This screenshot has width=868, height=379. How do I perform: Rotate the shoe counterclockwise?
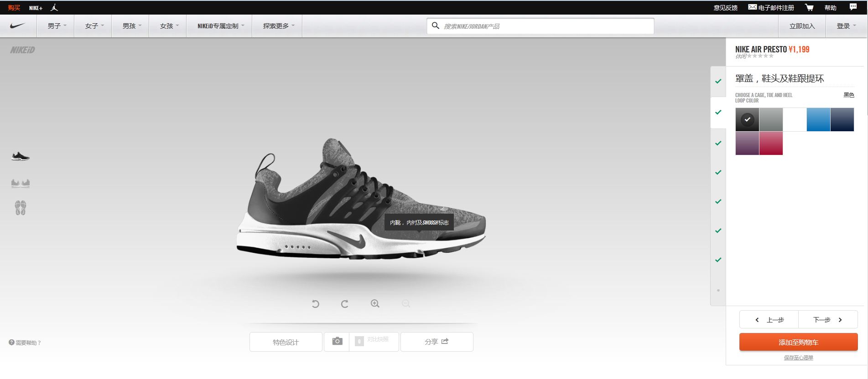(315, 304)
